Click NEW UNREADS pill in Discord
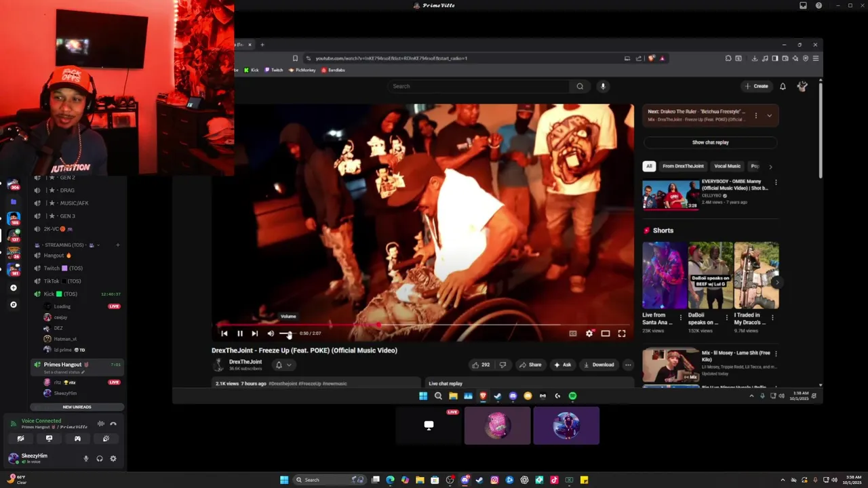868x488 pixels. [x=77, y=407]
